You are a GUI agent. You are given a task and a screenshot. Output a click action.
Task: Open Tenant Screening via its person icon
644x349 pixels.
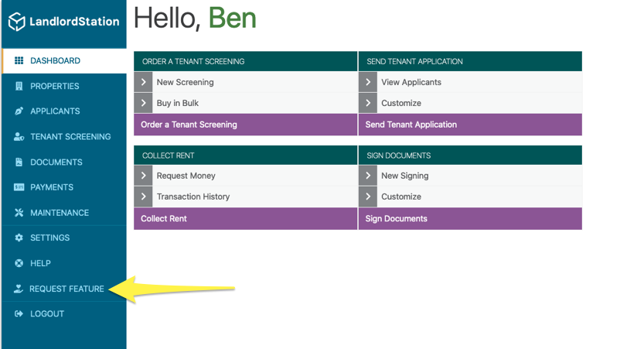[x=19, y=136]
